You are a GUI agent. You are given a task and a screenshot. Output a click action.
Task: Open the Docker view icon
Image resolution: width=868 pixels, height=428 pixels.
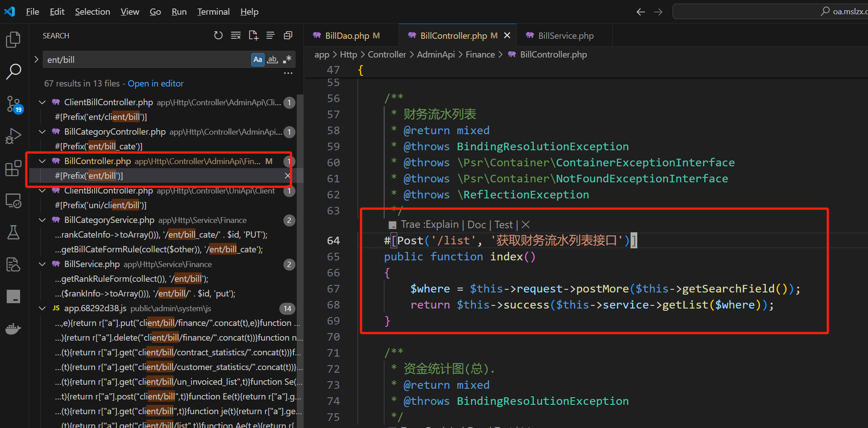click(x=13, y=329)
